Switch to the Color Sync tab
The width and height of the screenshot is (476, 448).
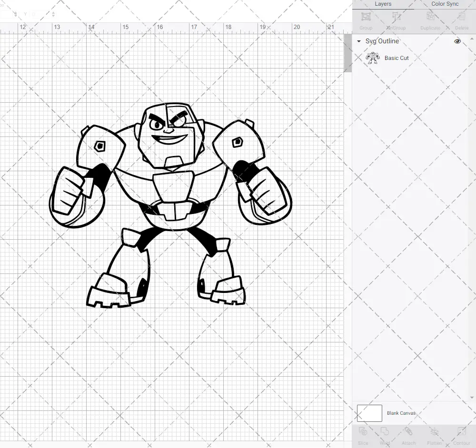[445, 4]
